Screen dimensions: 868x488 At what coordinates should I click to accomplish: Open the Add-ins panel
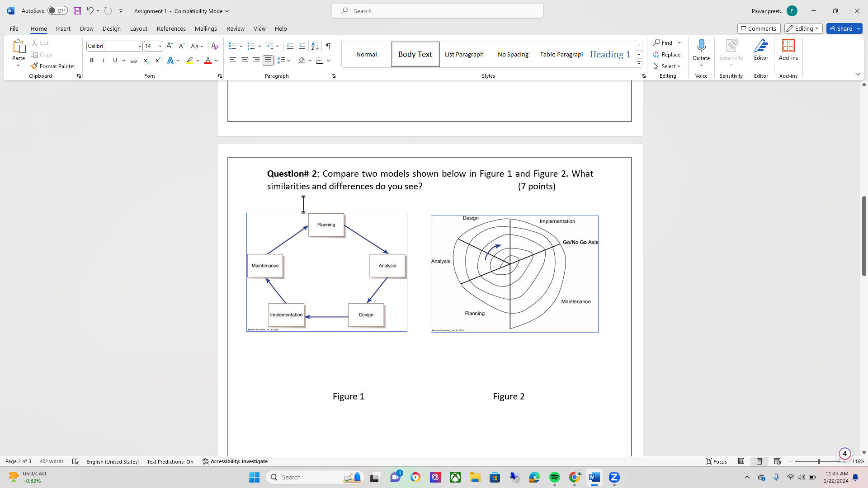point(788,51)
